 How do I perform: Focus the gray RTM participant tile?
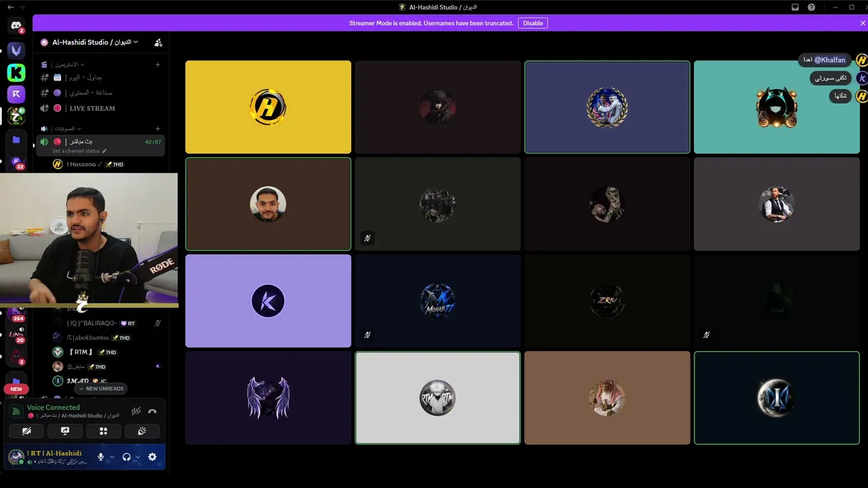[x=437, y=398]
